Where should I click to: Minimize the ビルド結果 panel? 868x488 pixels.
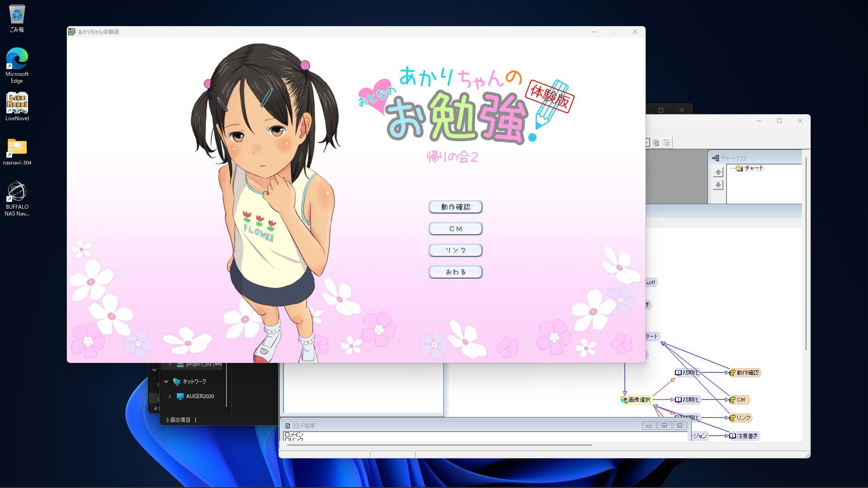[x=649, y=426]
